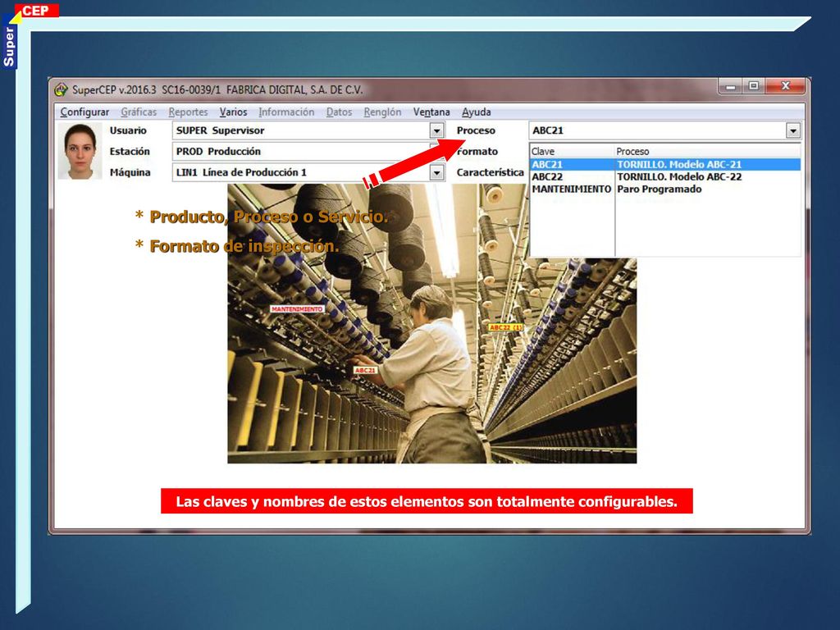Minimize the SuperCEP window

tap(731, 86)
